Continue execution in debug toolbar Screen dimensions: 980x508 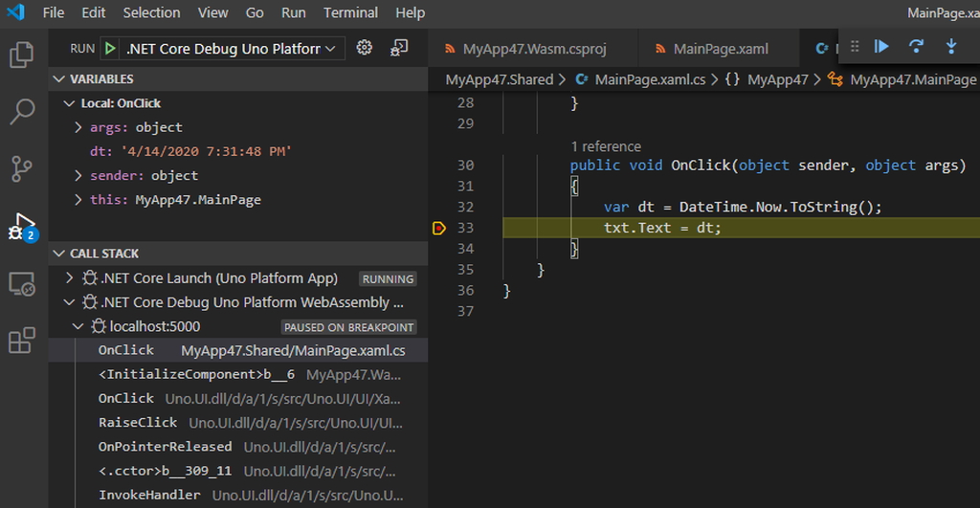coord(881,46)
